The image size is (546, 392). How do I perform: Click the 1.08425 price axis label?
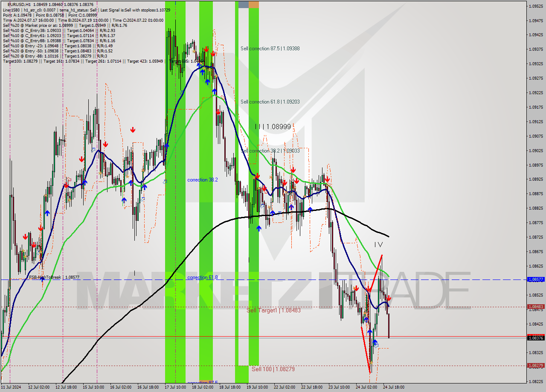(x=536, y=324)
